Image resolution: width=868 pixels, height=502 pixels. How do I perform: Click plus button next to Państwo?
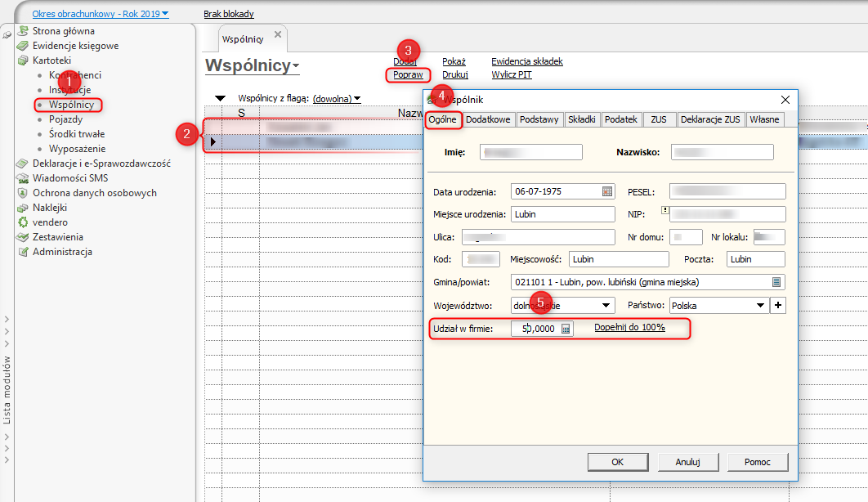[x=777, y=306]
